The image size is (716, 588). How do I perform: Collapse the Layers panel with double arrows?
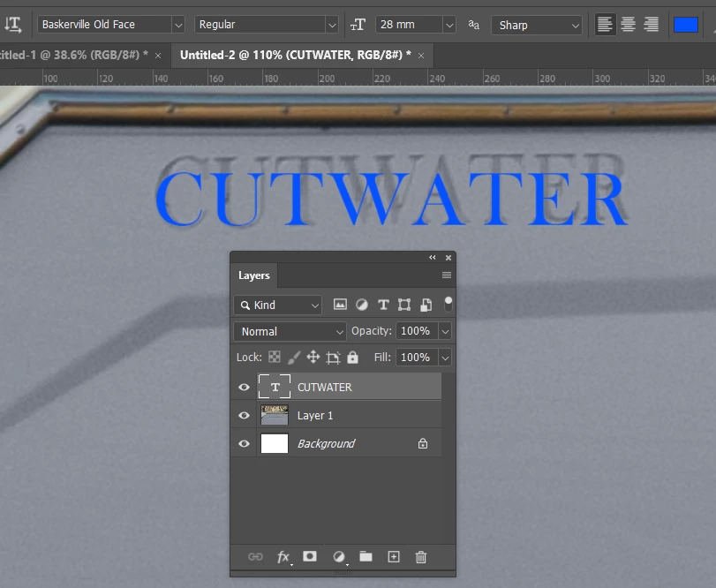[x=432, y=258]
